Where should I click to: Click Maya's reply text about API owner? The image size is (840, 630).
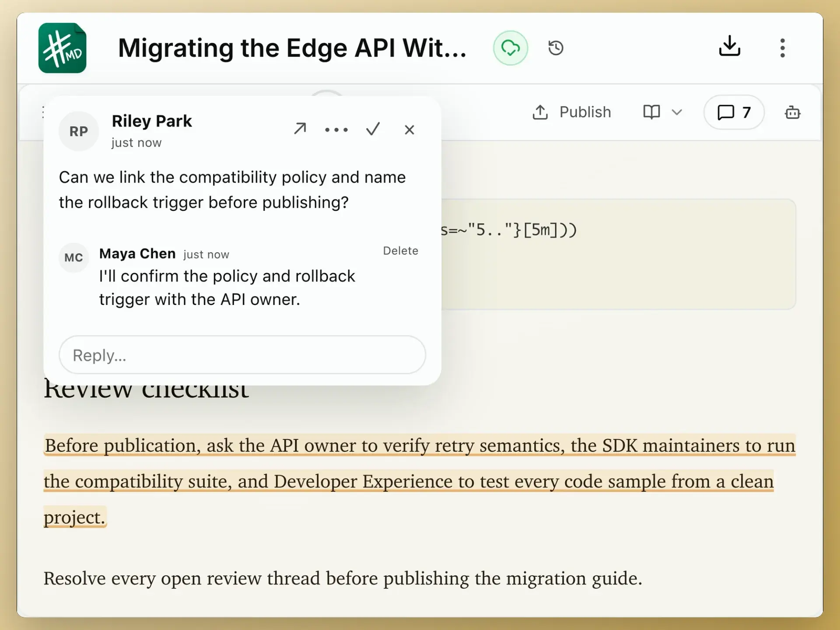[227, 288]
